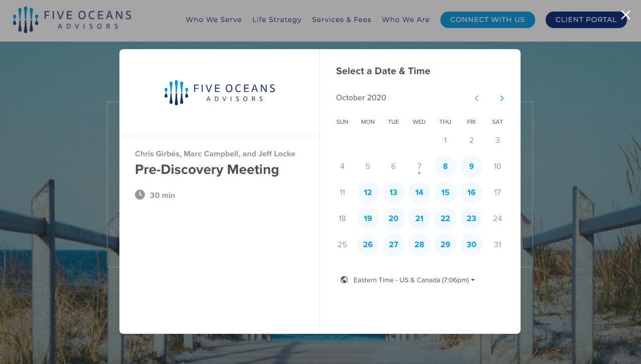The image size is (641, 364).
Task: Dismiss the booking overlay with the X
Action: point(625,15)
